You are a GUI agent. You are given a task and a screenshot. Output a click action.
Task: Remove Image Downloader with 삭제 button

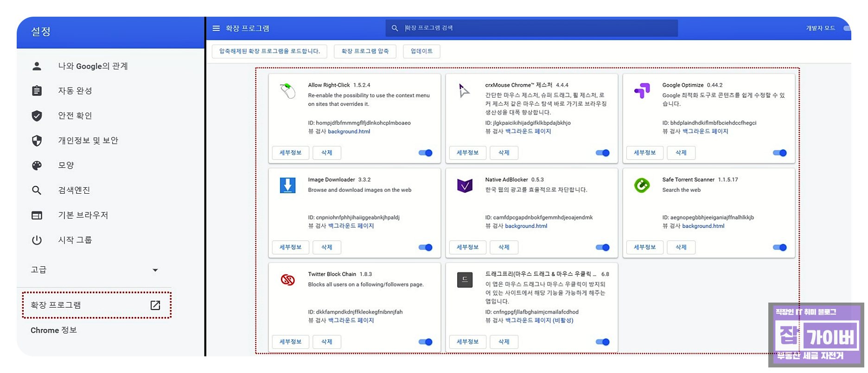(x=327, y=247)
